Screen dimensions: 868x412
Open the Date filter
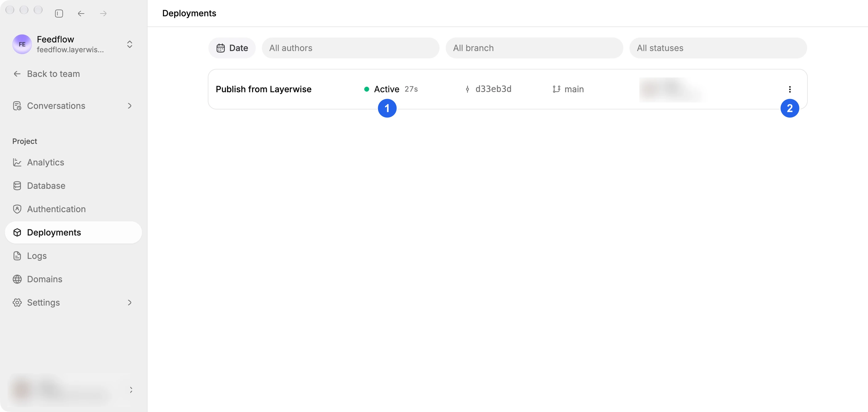click(232, 48)
